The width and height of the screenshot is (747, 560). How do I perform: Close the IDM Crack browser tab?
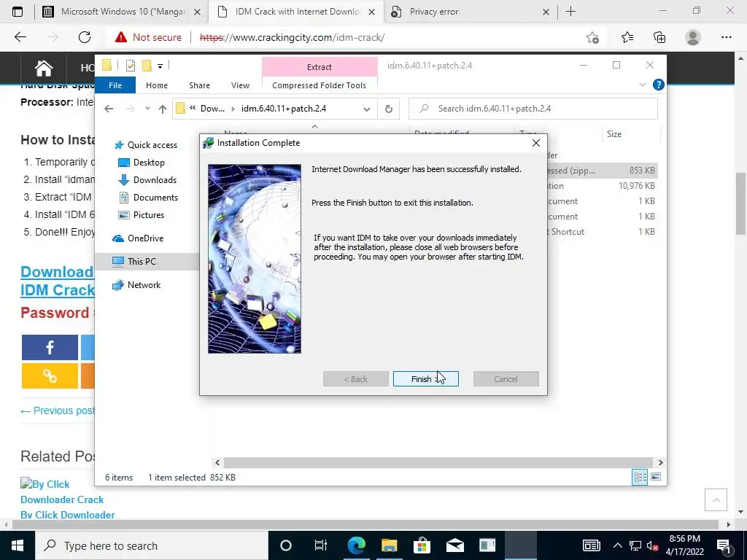pyautogui.click(x=371, y=12)
